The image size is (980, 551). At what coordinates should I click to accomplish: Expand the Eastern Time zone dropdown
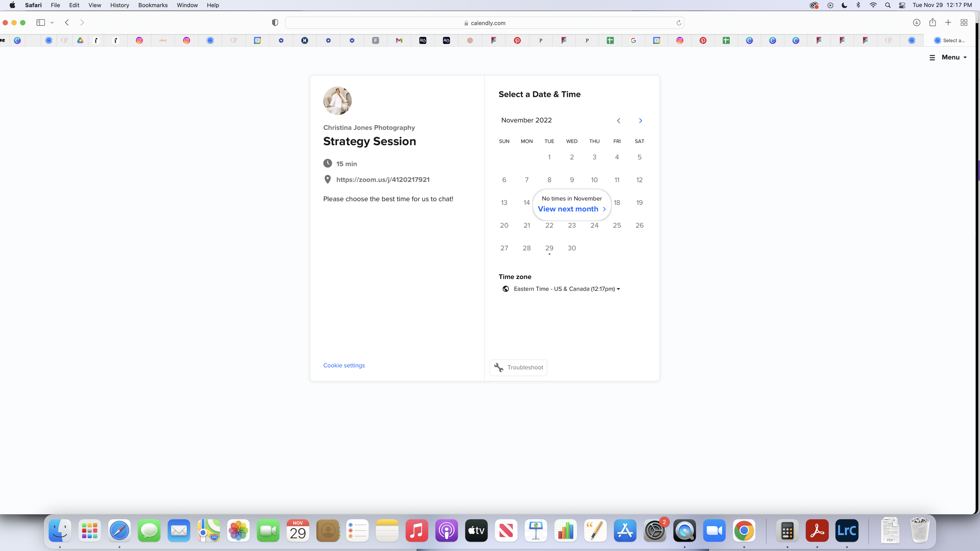[x=566, y=289]
